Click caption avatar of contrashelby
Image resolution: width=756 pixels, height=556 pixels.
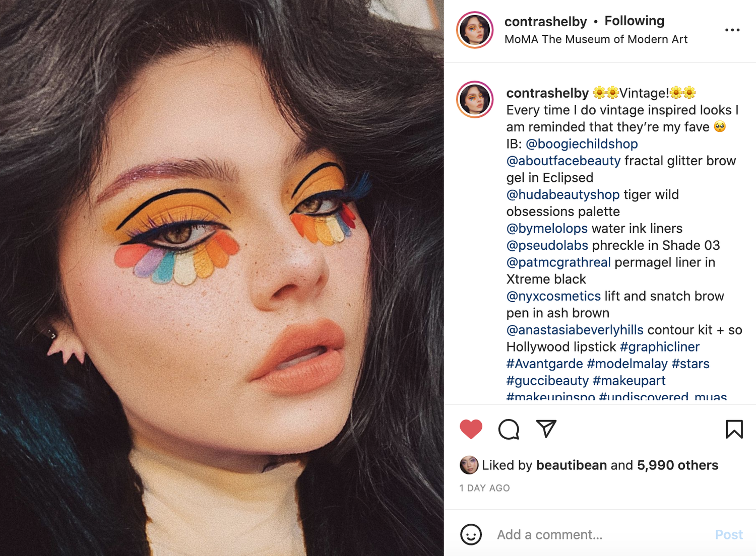(x=475, y=99)
